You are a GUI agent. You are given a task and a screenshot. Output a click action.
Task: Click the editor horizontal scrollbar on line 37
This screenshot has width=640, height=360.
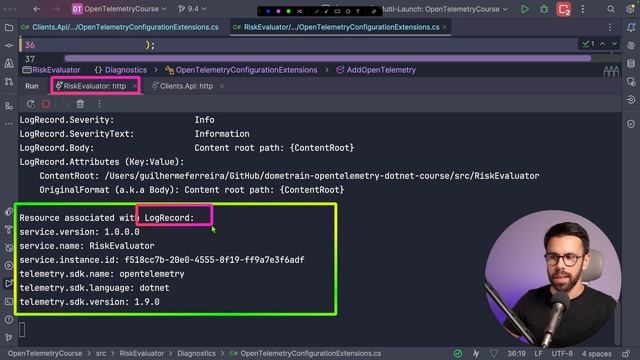[x=327, y=58]
